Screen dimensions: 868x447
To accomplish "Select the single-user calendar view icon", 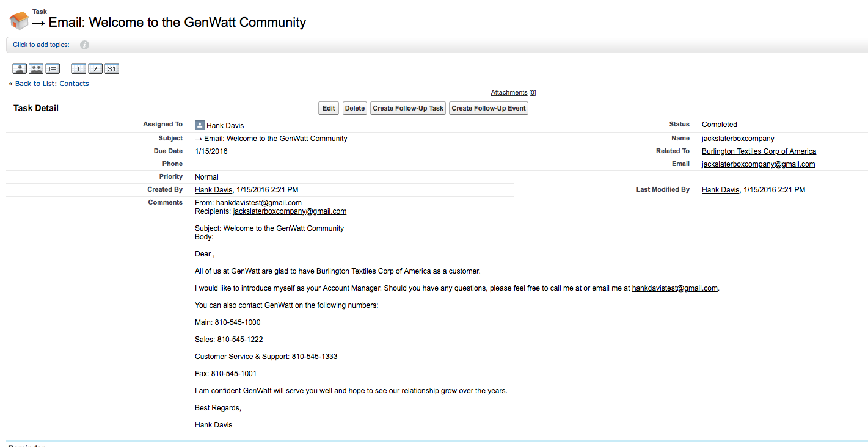I will (19, 68).
